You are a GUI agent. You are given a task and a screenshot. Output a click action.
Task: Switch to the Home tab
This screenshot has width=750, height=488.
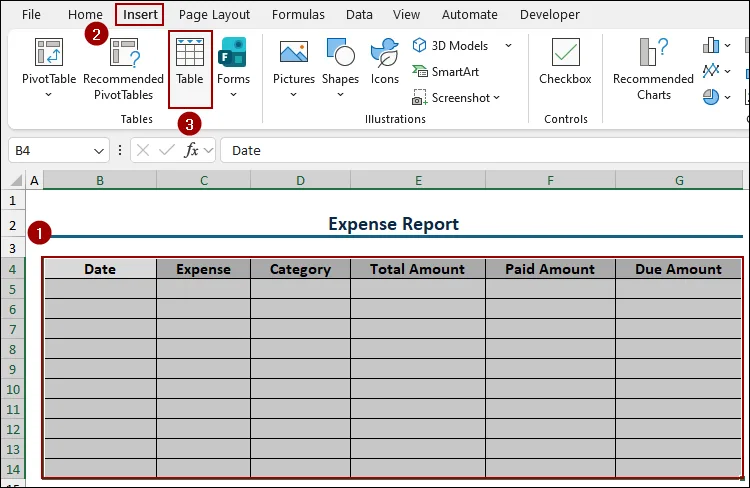[x=85, y=14]
